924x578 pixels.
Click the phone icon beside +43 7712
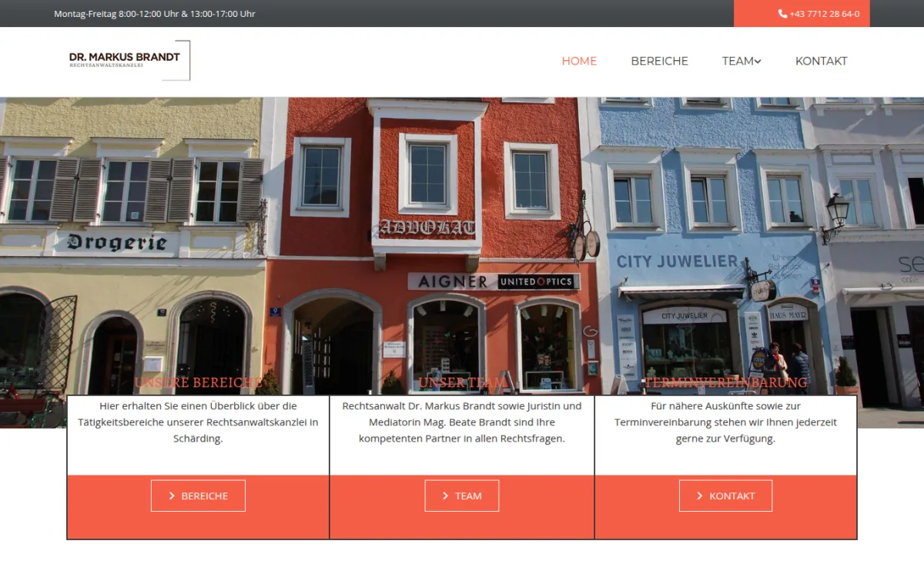783,14
